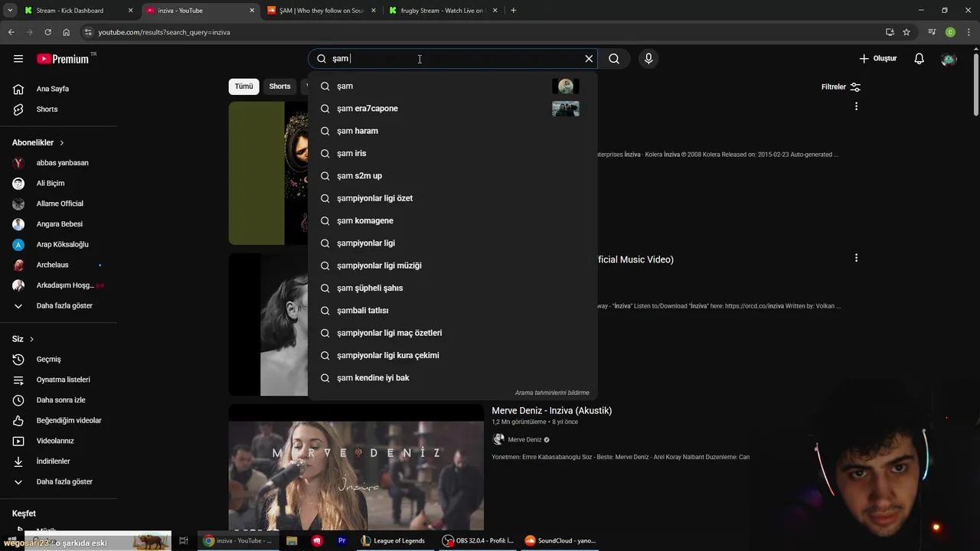Open File Explorer from taskbar
This screenshot has width=980, height=551.
tap(292, 541)
